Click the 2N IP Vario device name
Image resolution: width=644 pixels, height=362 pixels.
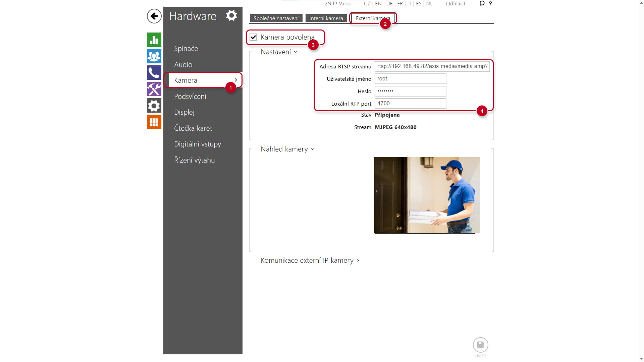(337, 4)
